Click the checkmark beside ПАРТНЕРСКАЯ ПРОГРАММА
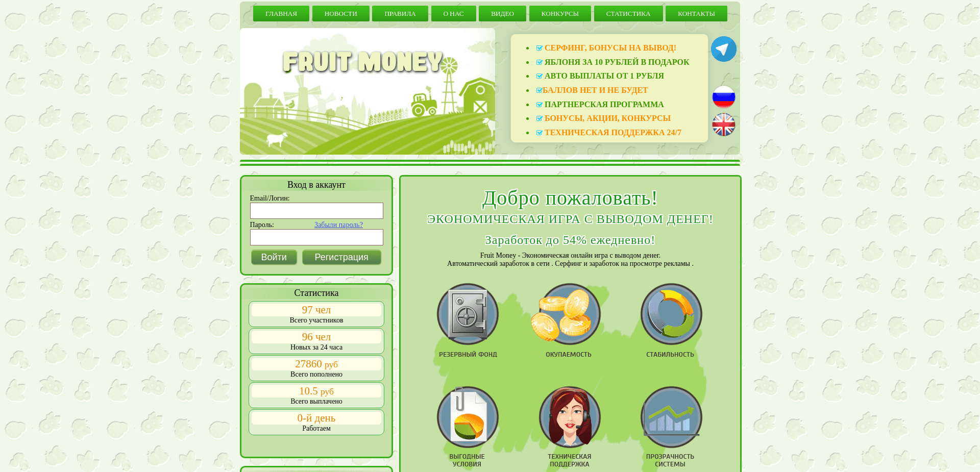 [x=540, y=104]
